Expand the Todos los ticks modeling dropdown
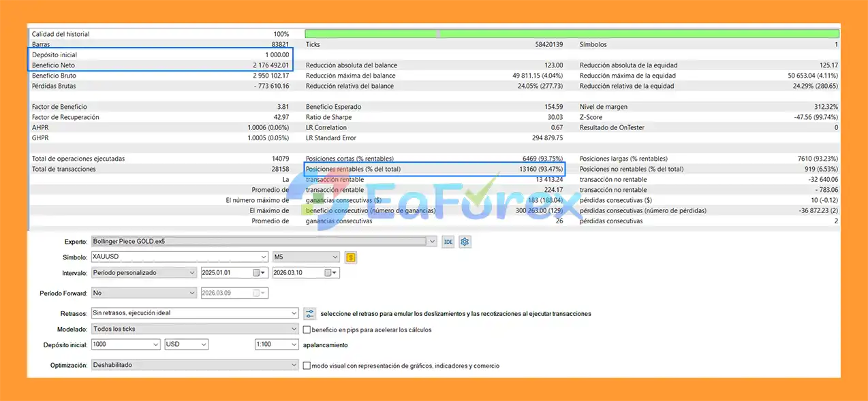Screen dimensions: 868x401 [x=195, y=330]
